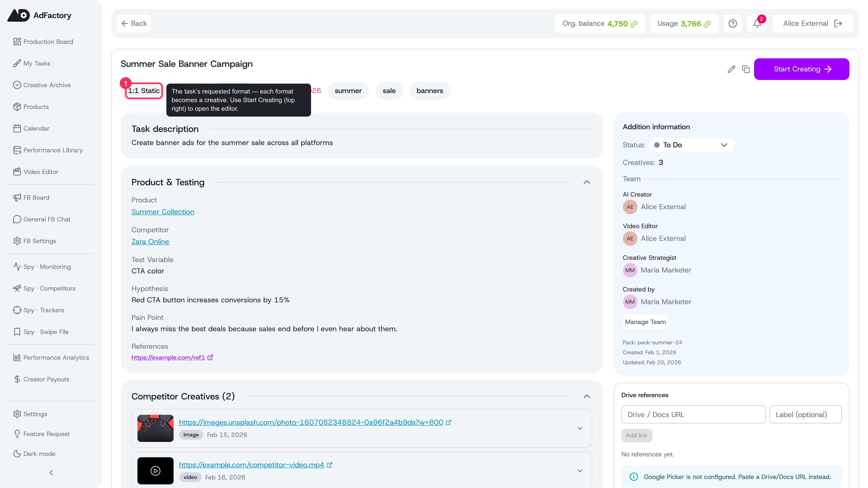Expand the unsplash image creative row
Viewport: 868px width, 488px height.
click(580, 428)
